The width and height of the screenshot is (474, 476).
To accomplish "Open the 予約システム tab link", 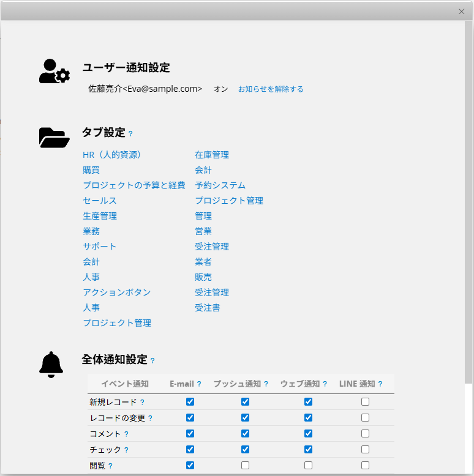I will pos(220,185).
